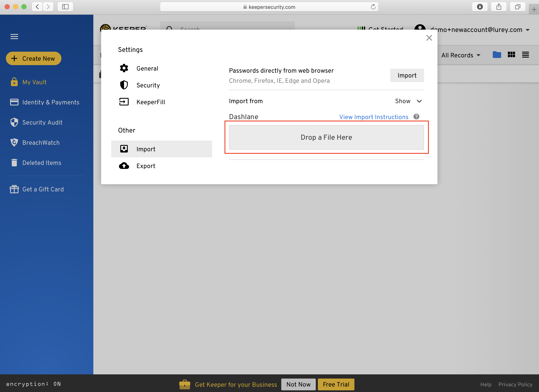Click the Security shield icon in Settings
Image resolution: width=539 pixels, height=392 pixels.
(x=124, y=85)
